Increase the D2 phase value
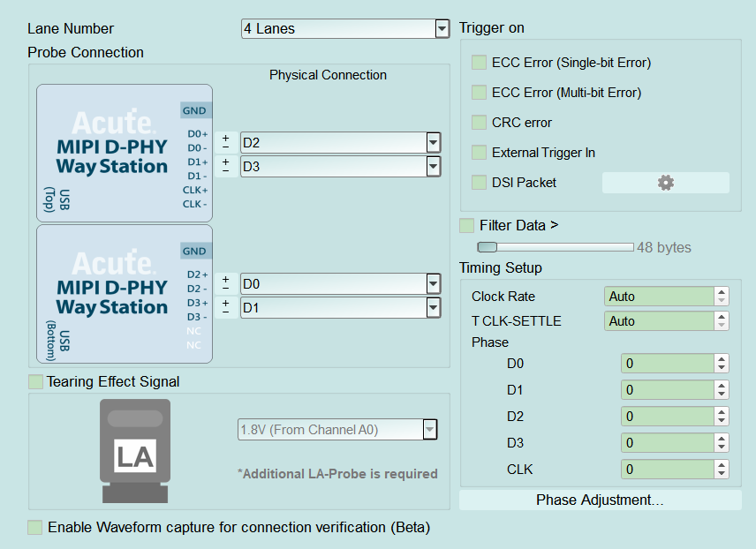 pyautogui.click(x=722, y=412)
